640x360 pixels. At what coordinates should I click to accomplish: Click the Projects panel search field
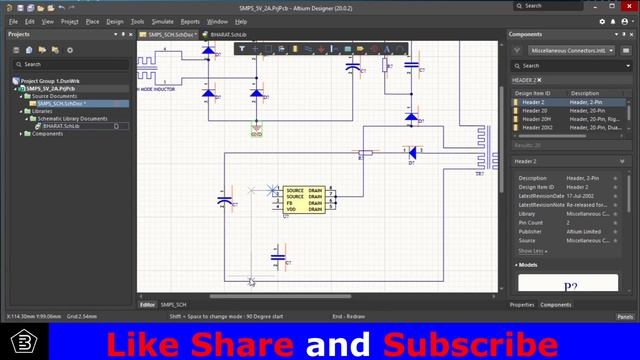tap(71, 64)
